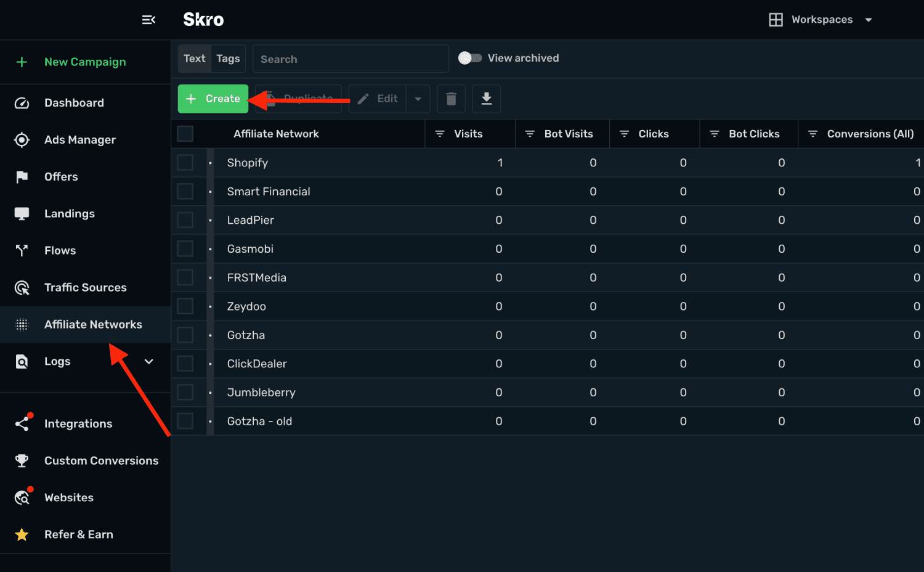The height and width of the screenshot is (572, 924).
Task: Open the Integrations share icon
Action: (x=22, y=423)
